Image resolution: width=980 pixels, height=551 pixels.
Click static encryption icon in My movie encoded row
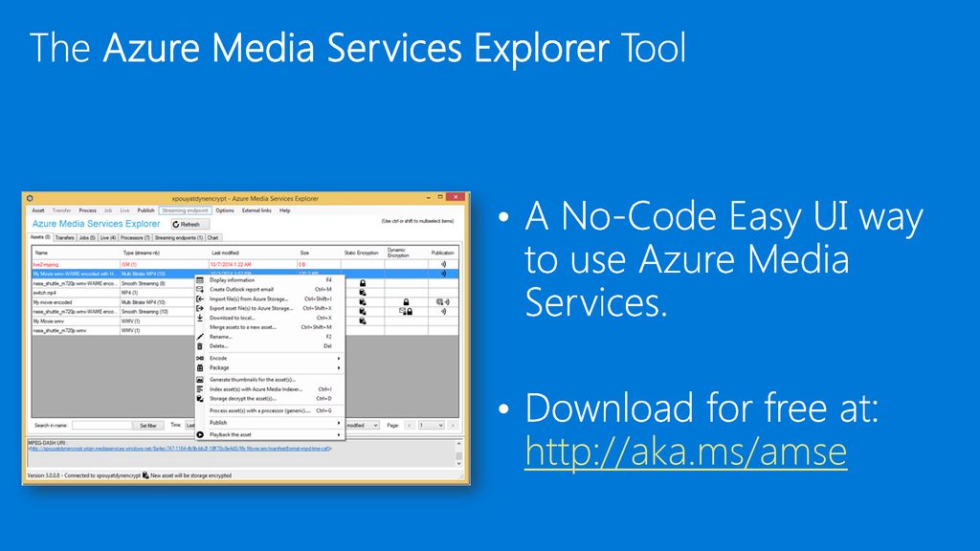coord(363,302)
